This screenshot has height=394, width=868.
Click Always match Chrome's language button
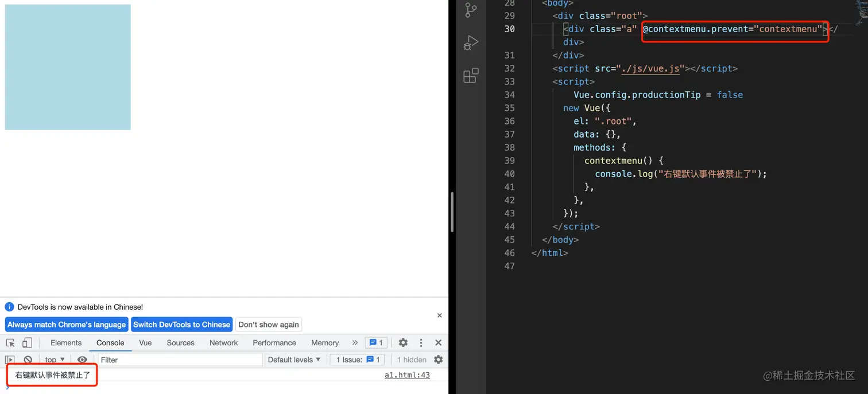67,324
